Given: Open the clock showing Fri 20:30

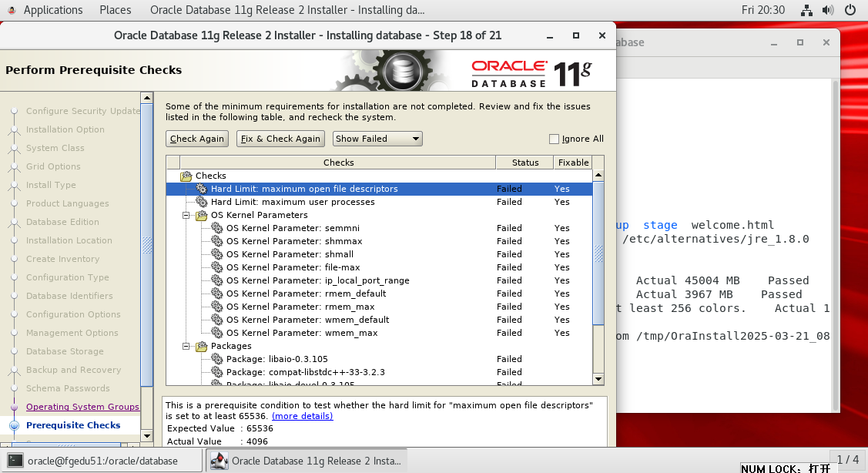Looking at the screenshot, I should 762,10.
